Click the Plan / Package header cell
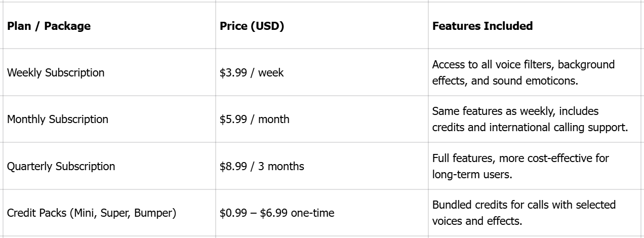This screenshot has width=644, height=238. tap(49, 26)
